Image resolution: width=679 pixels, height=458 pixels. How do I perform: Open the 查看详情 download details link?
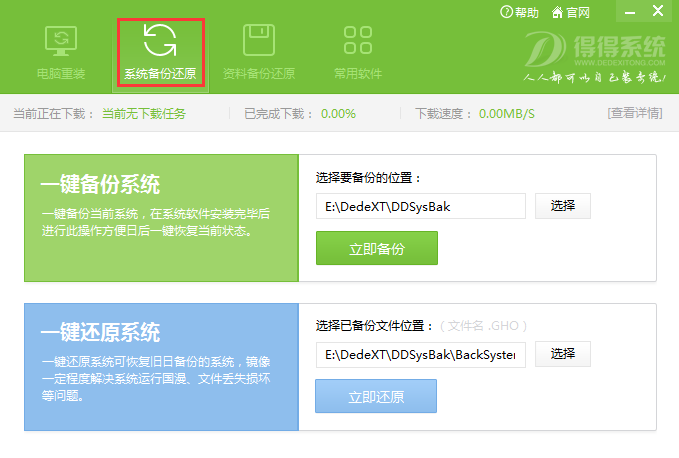tap(634, 113)
